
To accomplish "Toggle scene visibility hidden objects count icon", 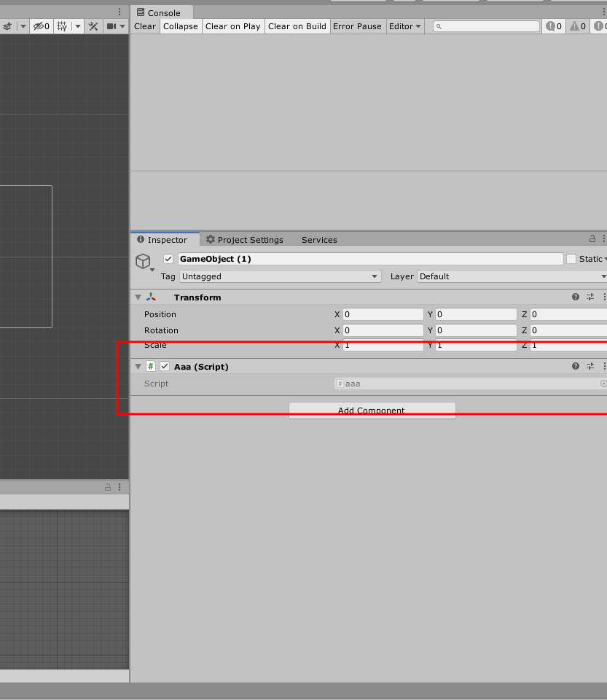I will click(42, 26).
